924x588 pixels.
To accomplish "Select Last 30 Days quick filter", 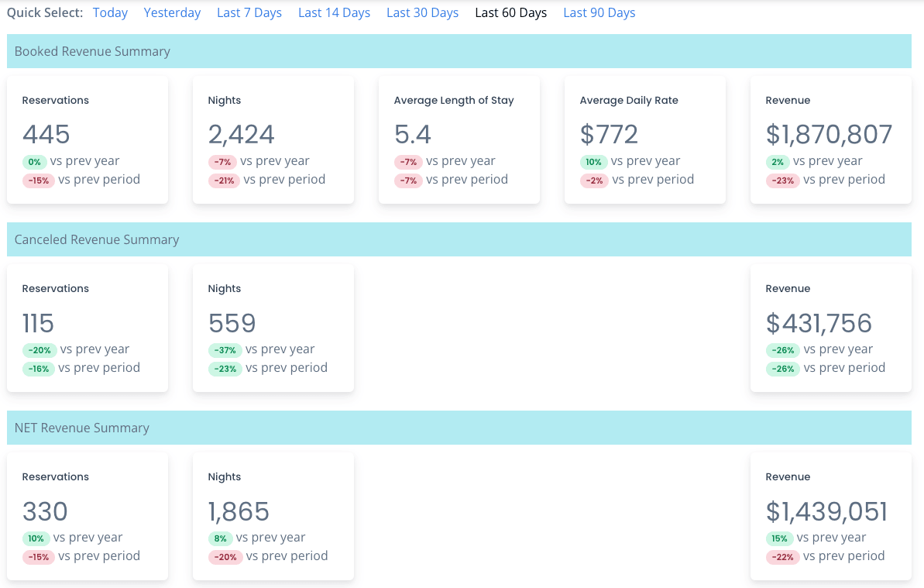I will 422,13.
